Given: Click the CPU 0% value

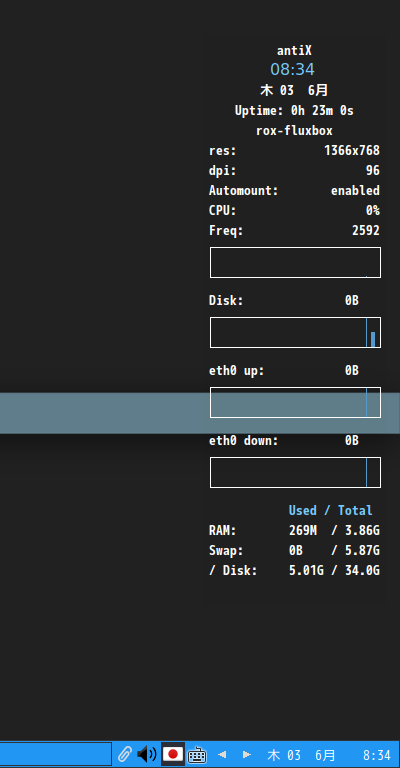Looking at the screenshot, I should point(373,211).
